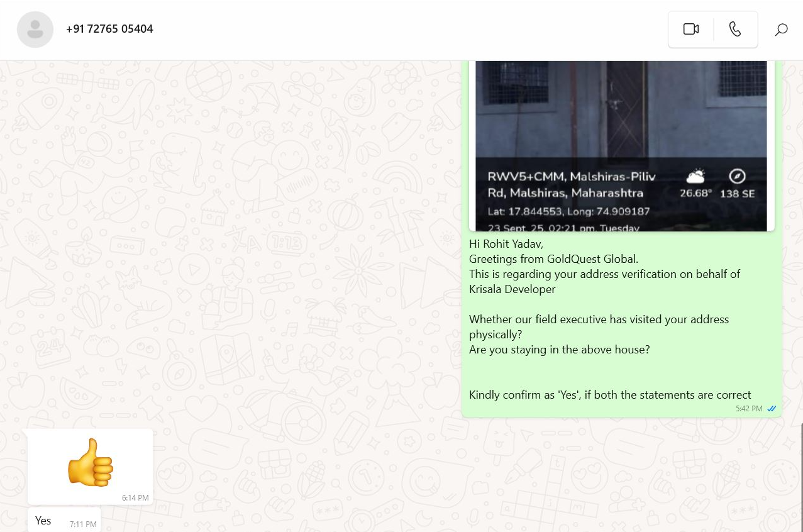Click 'Hi Rohit Yadav,' text line
The width and height of the screenshot is (803, 532).
click(x=506, y=244)
